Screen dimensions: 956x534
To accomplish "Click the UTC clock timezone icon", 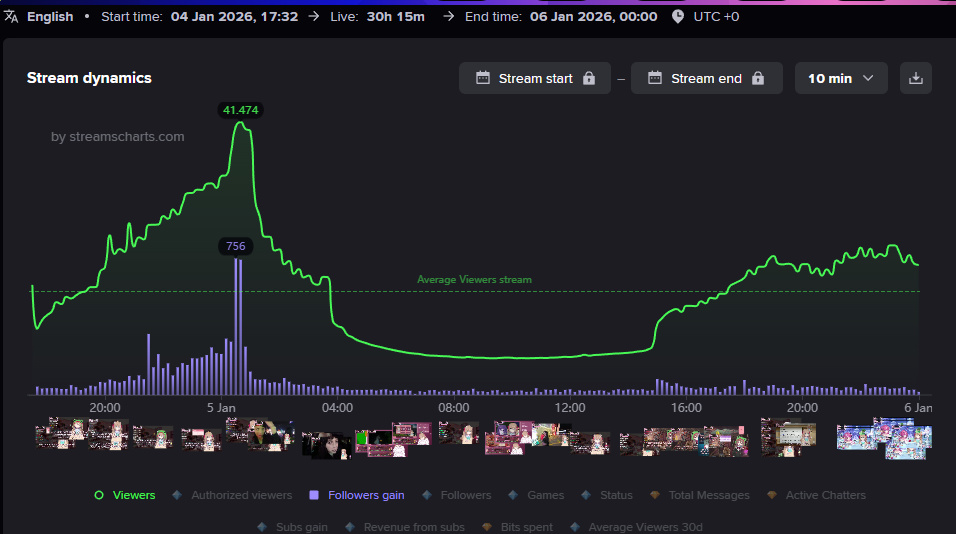I will tap(677, 16).
